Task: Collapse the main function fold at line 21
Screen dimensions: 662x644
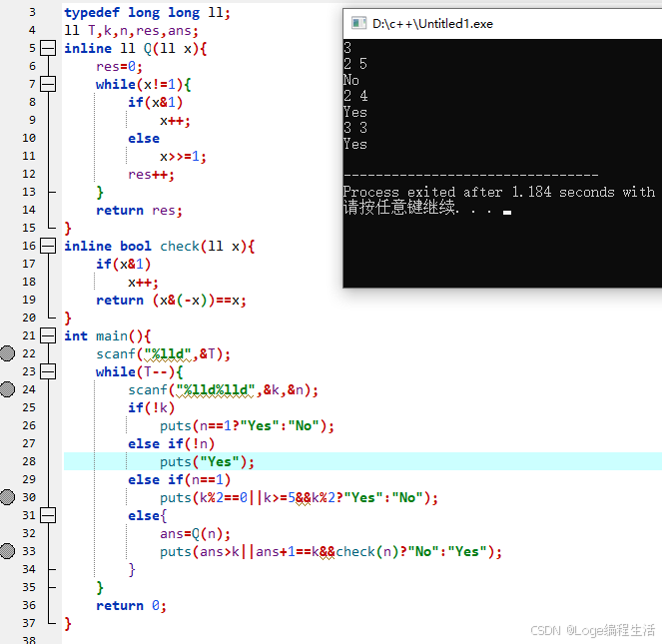Action: [x=48, y=335]
